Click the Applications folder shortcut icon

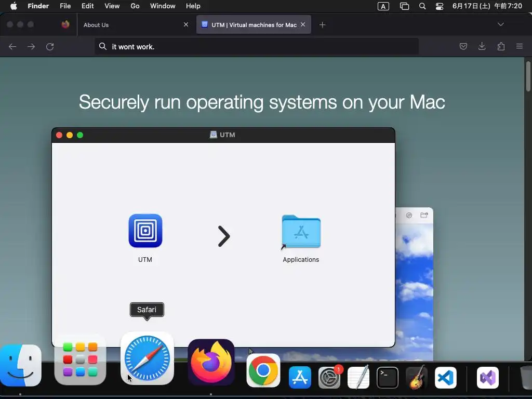click(301, 232)
